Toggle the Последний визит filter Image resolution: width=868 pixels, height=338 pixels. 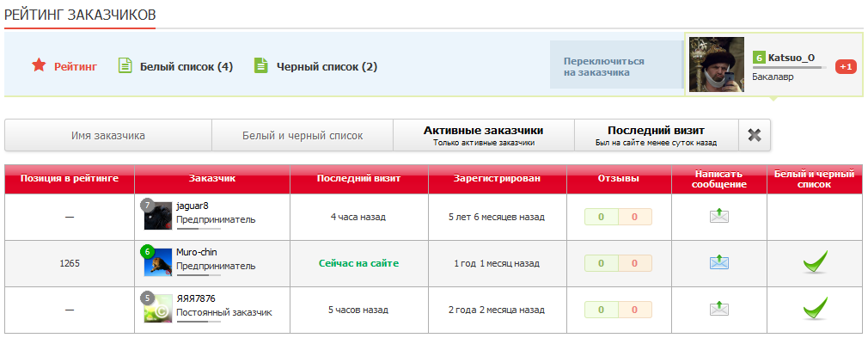tap(656, 135)
